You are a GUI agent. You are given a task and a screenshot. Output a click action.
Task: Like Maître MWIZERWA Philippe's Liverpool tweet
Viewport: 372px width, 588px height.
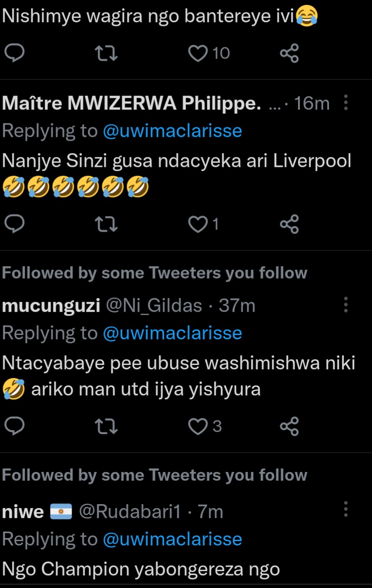click(x=198, y=224)
